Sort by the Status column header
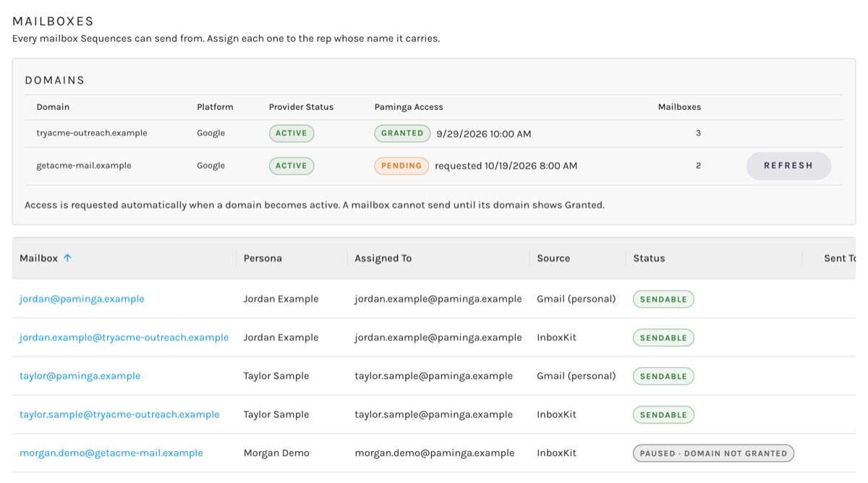This screenshot has height=483, width=868. click(x=649, y=258)
